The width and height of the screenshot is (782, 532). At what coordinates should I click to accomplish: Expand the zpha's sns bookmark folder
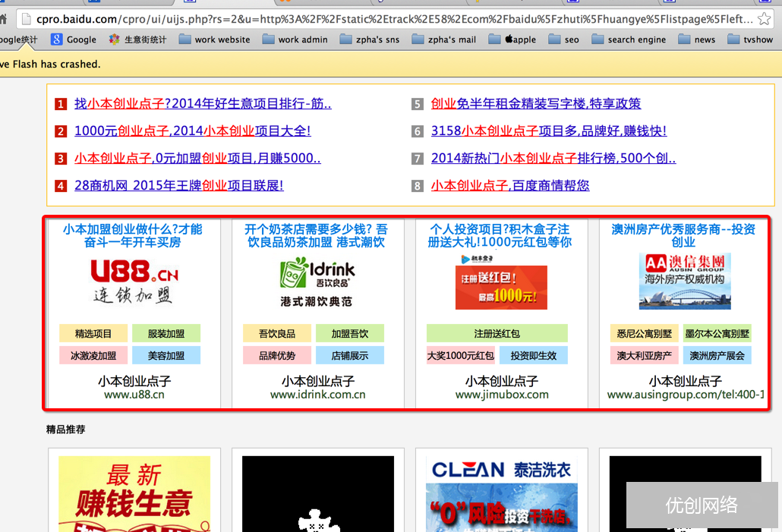[x=370, y=39]
